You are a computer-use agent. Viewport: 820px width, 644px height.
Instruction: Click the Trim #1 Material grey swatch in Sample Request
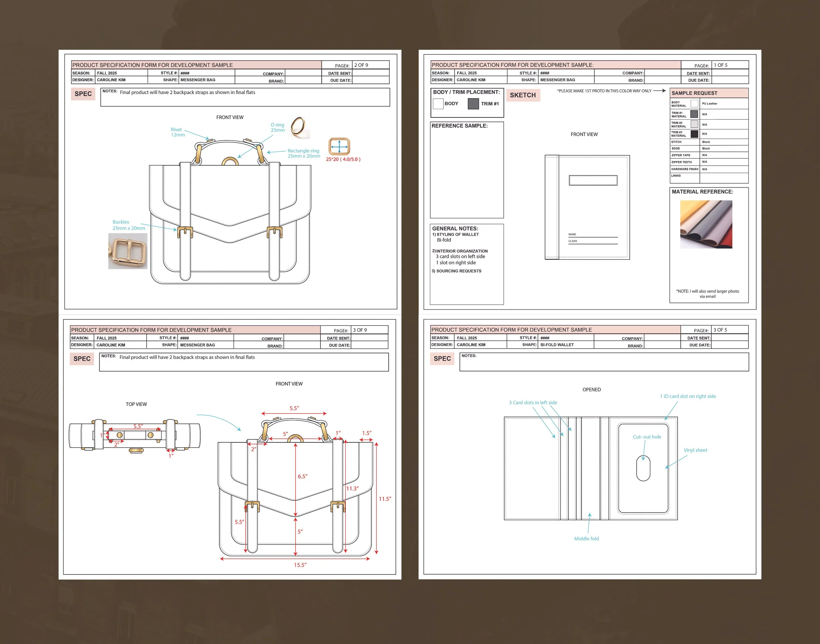coord(694,114)
